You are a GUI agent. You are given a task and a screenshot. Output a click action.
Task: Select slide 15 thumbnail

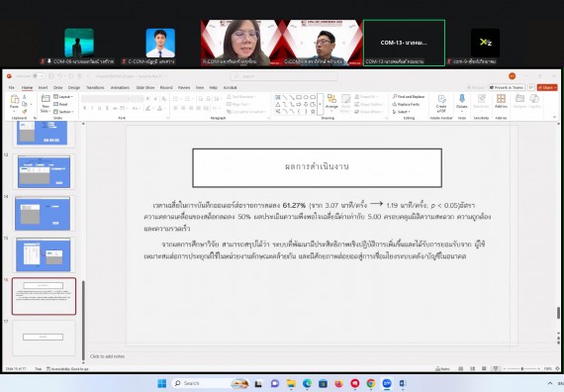click(44, 254)
